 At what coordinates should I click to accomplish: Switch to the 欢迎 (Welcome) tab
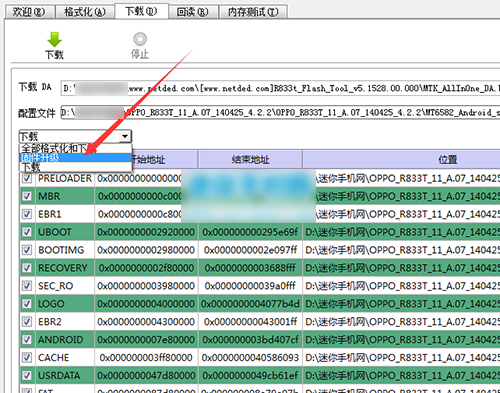pyautogui.click(x=29, y=12)
